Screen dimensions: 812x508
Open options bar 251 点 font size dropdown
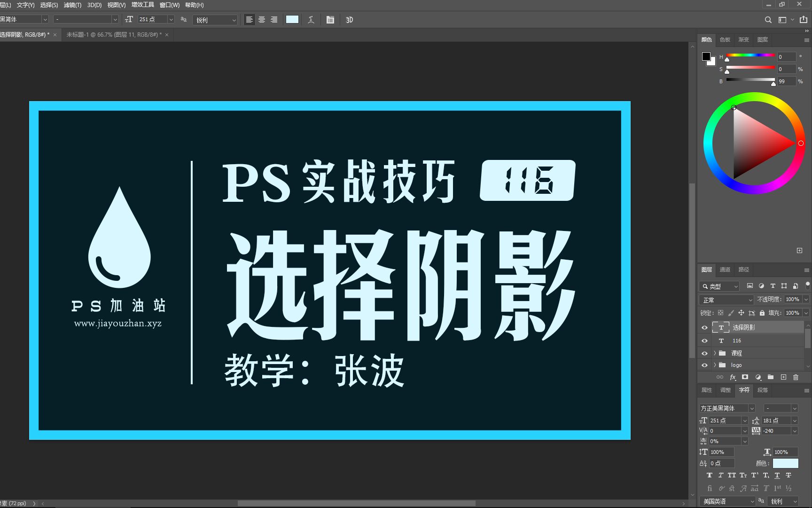(171, 19)
